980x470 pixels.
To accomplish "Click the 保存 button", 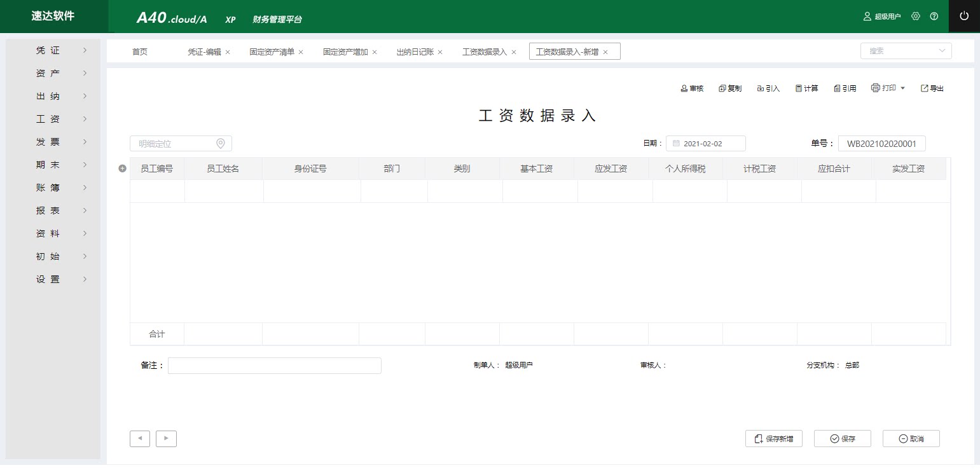I will point(843,439).
